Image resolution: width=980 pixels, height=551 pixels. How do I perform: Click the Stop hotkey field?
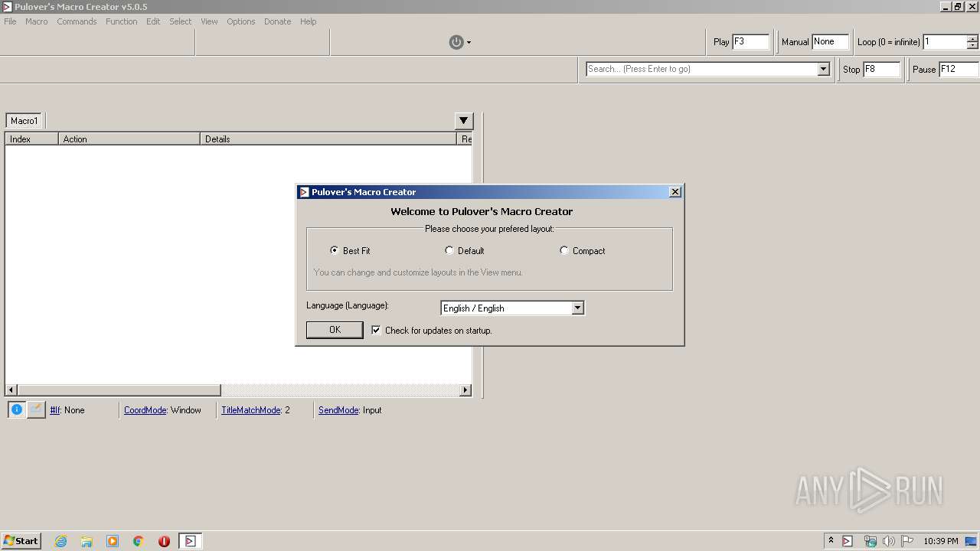click(881, 69)
